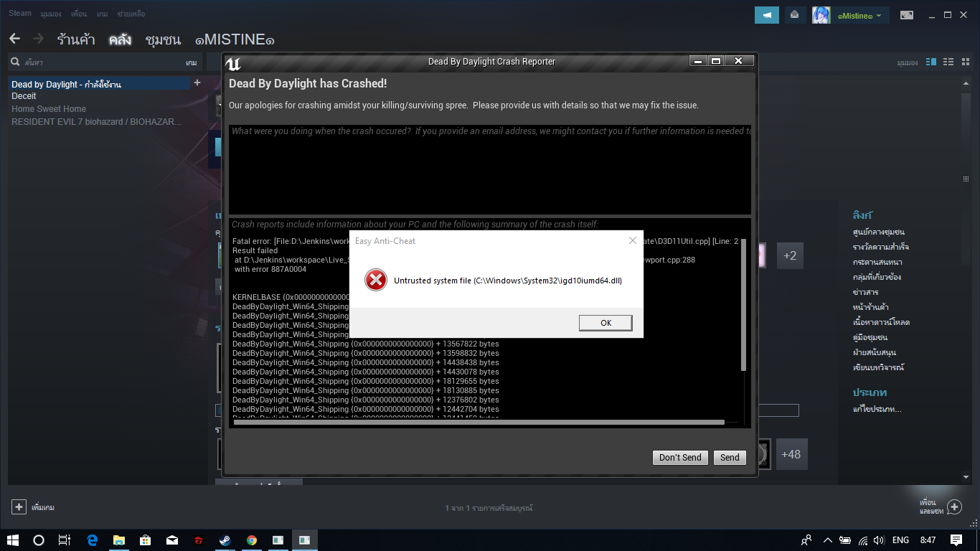Click the +48 badge in Steam
Image resolution: width=980 pixels, height=551 pixels.
click(x=791, y=454)
